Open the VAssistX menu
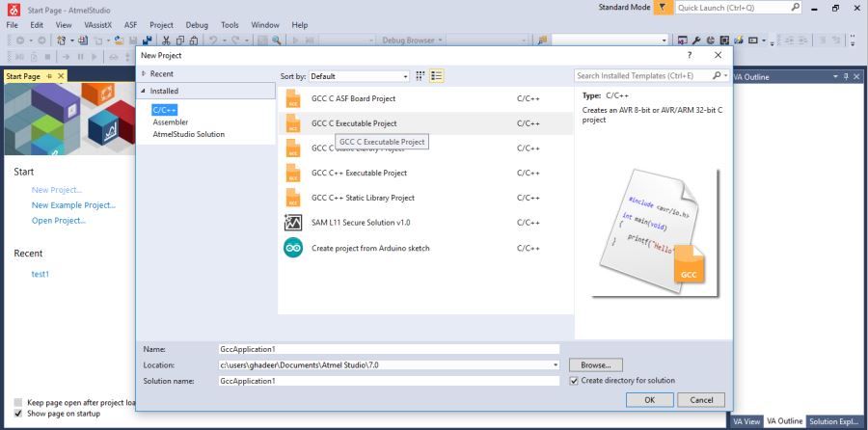Image resolution: width=868 pixels, height=430 pixels. 98,25
